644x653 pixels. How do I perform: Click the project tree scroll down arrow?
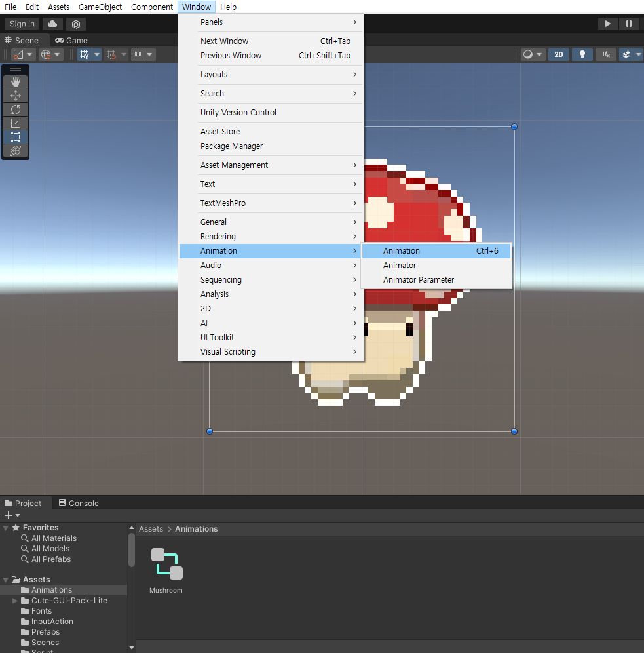pos(132,648)
